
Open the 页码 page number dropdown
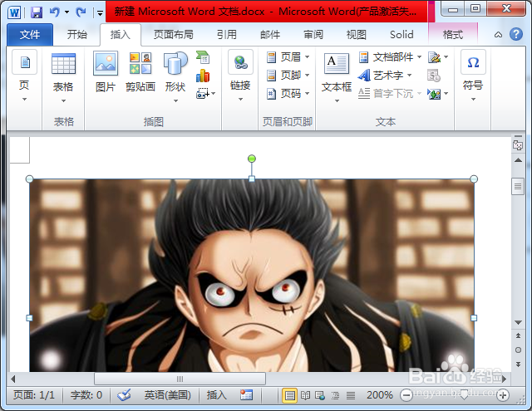pyautogui.click(x=288, y=93)
